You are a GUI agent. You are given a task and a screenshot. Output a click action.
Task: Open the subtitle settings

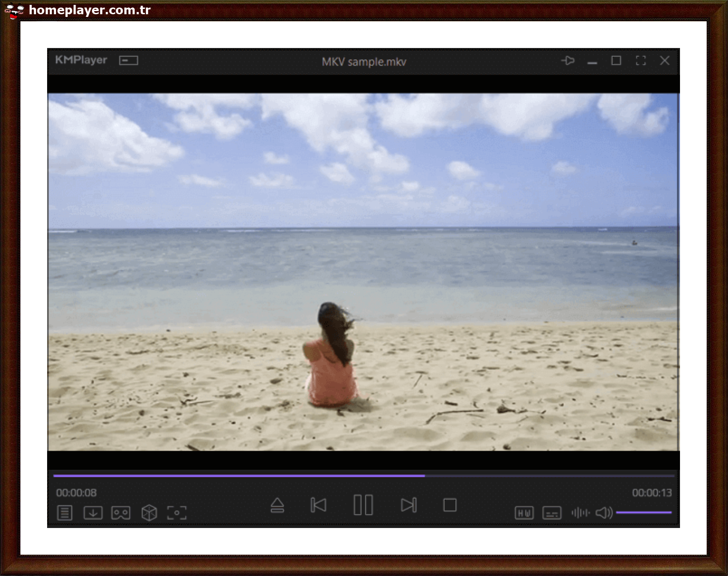click(552, 512)
